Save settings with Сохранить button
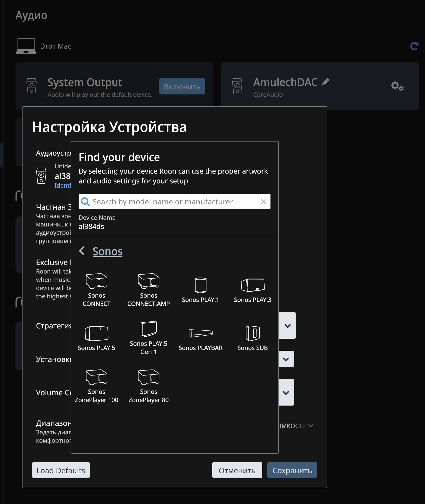The width and height of the screenshot is (425, 504). (x=292, y=470)
